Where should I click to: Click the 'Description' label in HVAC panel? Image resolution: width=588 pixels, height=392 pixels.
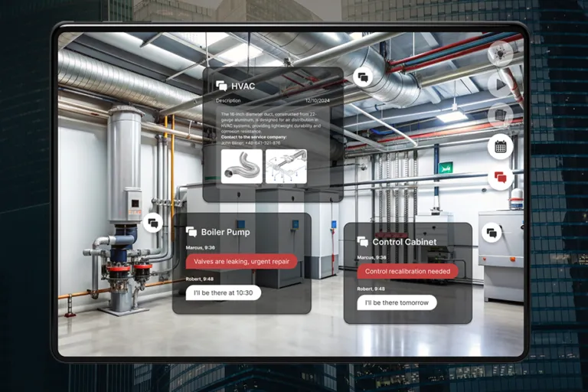[x=228, y=100]
